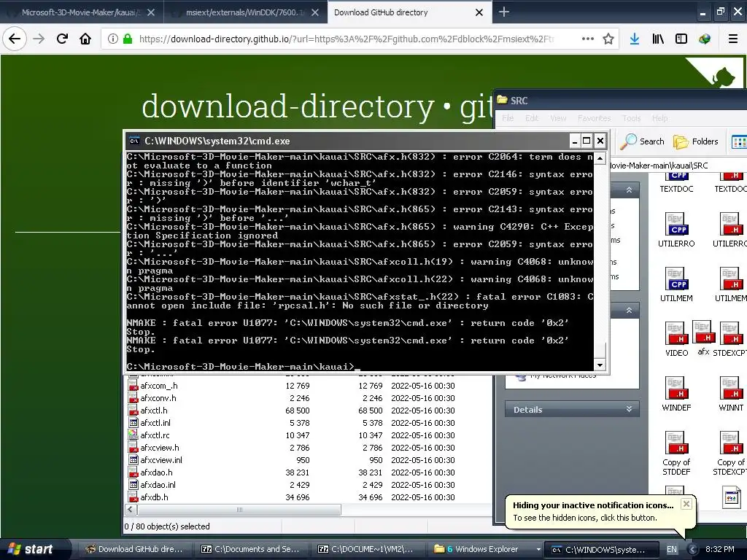Switch to the msiext/externals/WinDDK tab
Viewport: 747px width, 560px height.
(x=245, y=12)
